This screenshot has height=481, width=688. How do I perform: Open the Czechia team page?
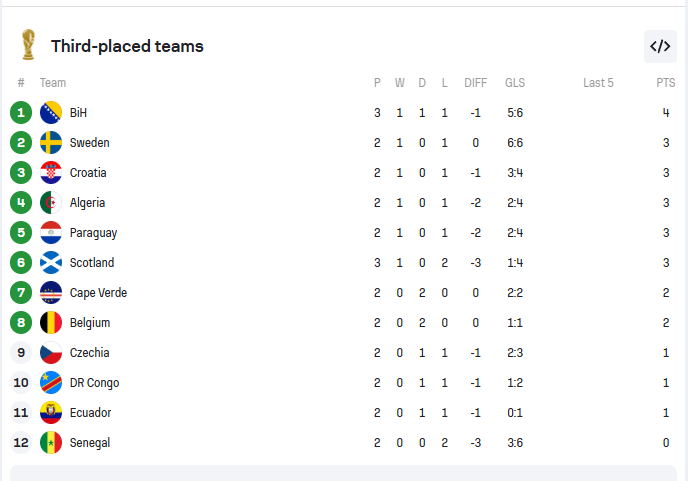pos(90,352)
